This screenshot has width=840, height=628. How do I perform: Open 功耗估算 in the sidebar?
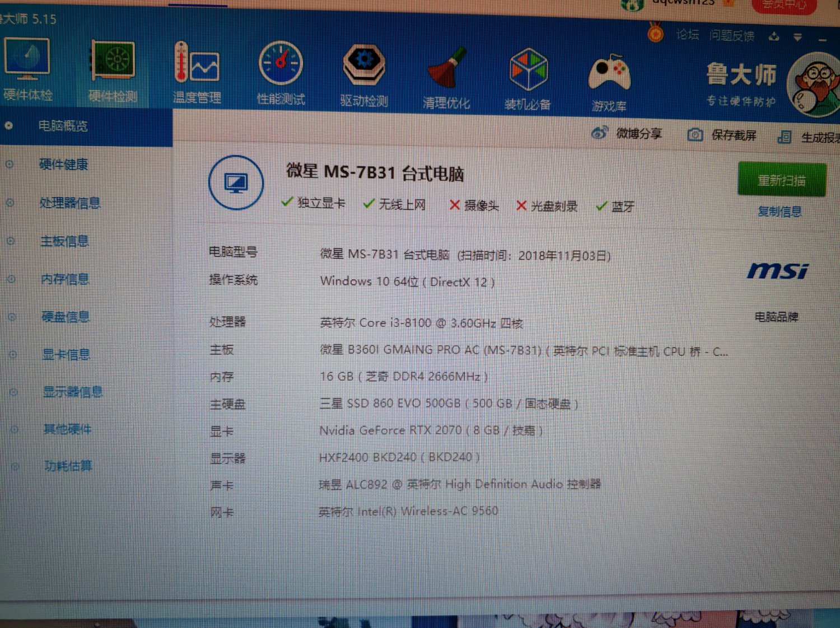click(68, 466)
